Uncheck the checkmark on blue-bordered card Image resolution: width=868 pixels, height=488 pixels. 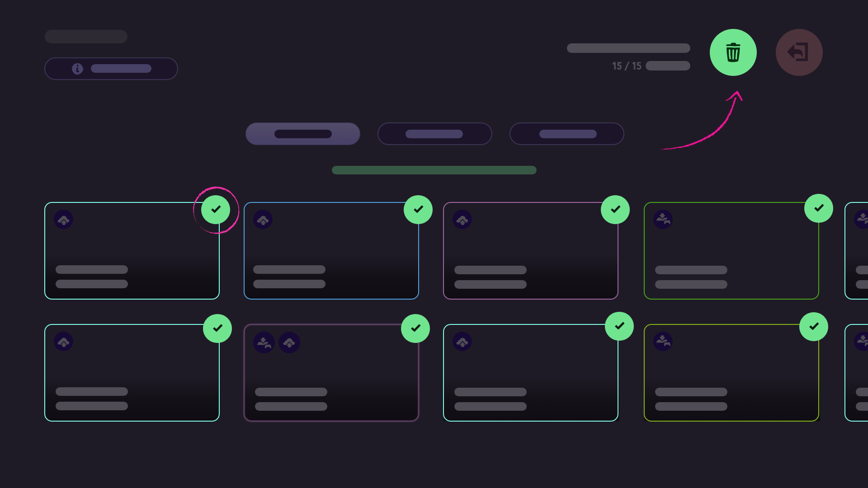click(x=418, y=210)
